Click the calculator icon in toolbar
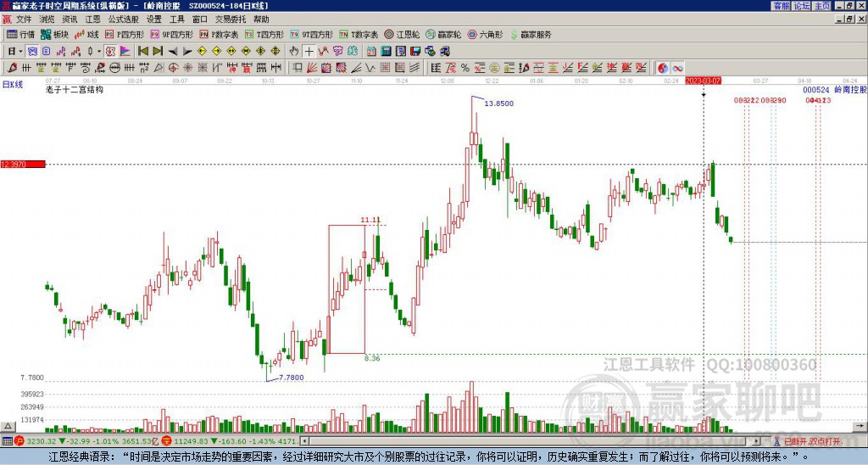Viewport: 868px width, 465px height. pyautogui.click(x=386, y=51)
